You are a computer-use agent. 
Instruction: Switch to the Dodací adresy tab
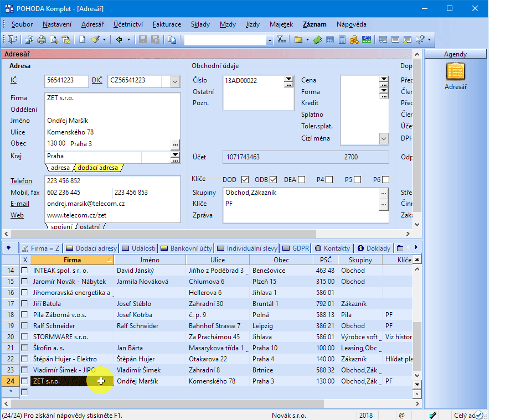[x=91, y=248]
